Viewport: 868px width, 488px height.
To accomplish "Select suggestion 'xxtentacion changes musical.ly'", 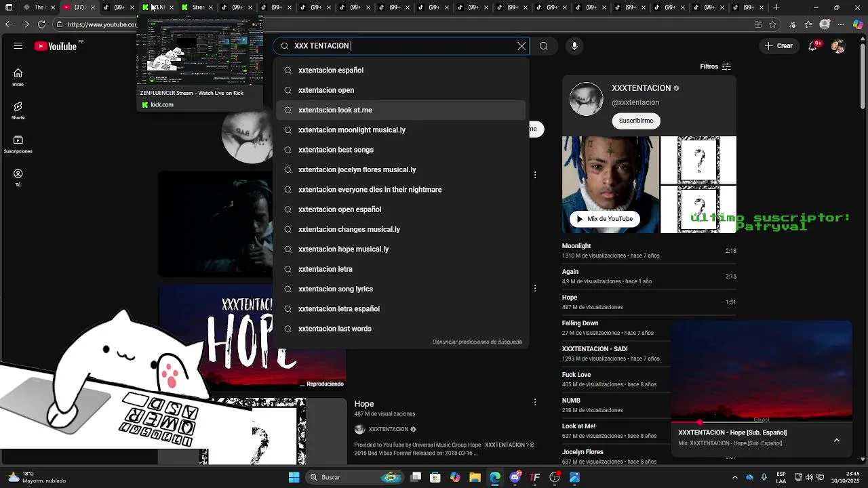I will [x=401, y=229].
